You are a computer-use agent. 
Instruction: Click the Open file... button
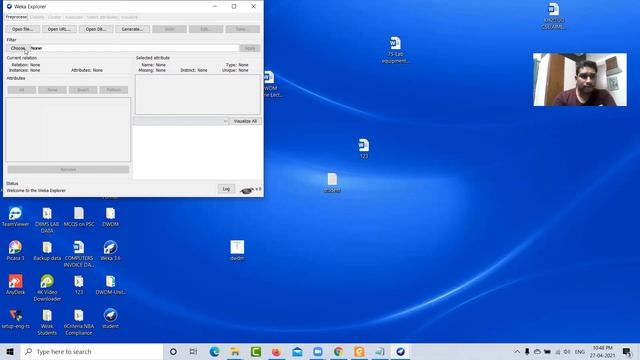pyautogui.click(x=22, y=29)
